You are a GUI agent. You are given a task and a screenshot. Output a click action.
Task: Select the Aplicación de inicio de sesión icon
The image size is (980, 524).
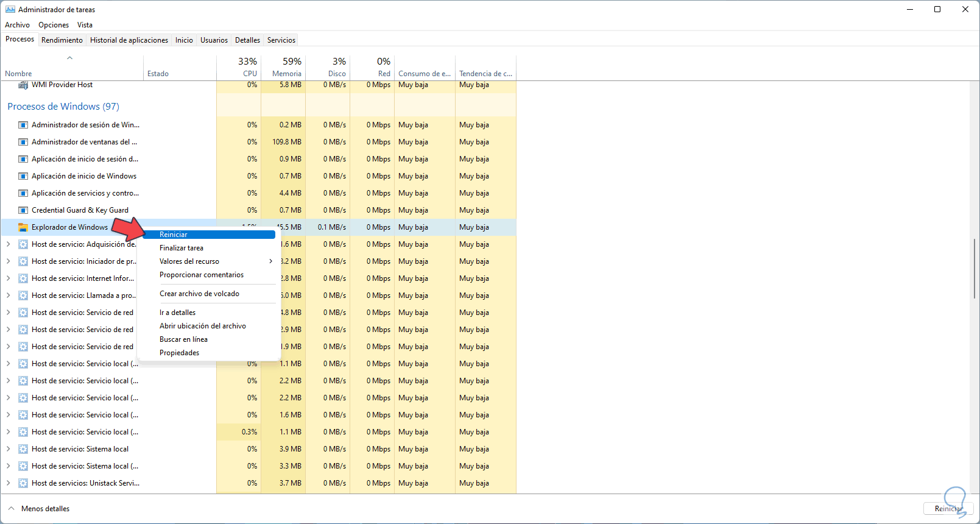(23, 159)
